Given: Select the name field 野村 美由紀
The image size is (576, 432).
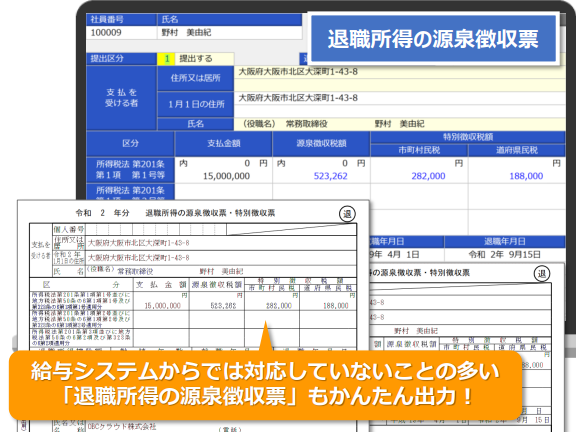Looking at the screenshot, I should 230,33.
